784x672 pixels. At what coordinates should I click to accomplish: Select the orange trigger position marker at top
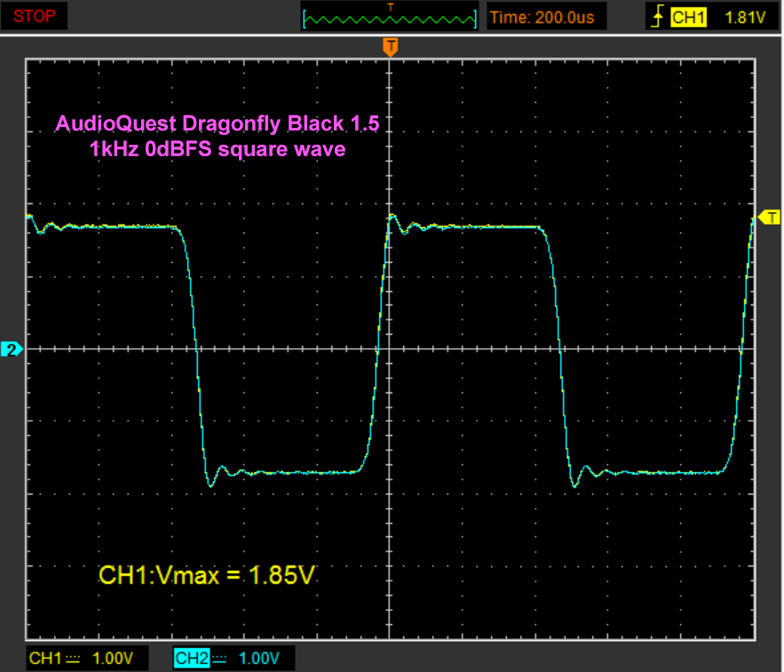coord(391,47)
